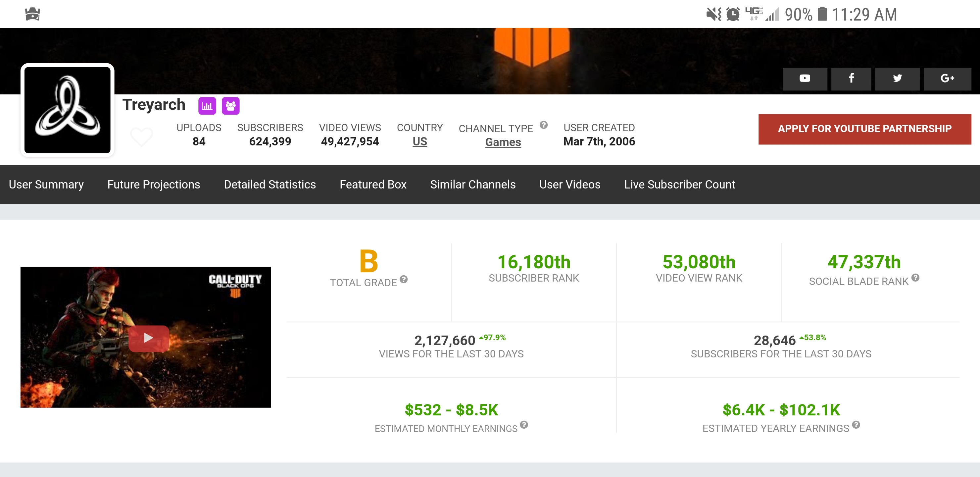The width and height of the screenshot is (980, 477).
Task: Play the Call of Duty video thumbnail
Action: coord(149,338)
